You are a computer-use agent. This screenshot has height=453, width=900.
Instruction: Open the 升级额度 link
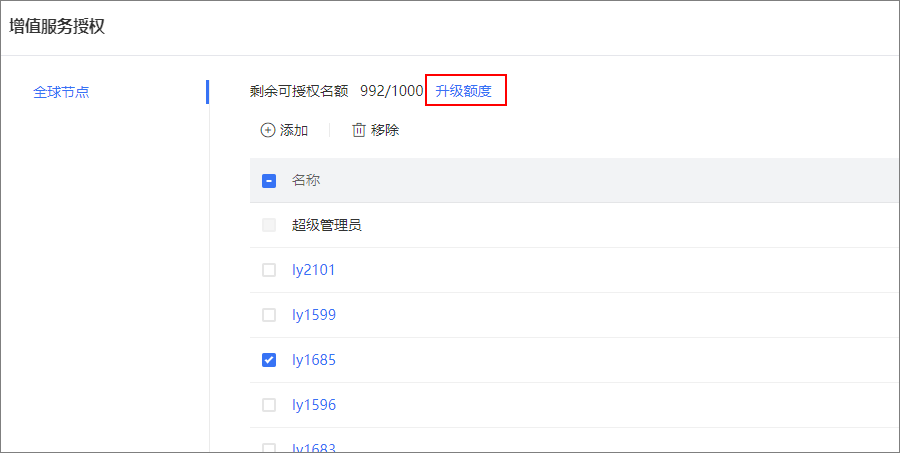[464, 91]
